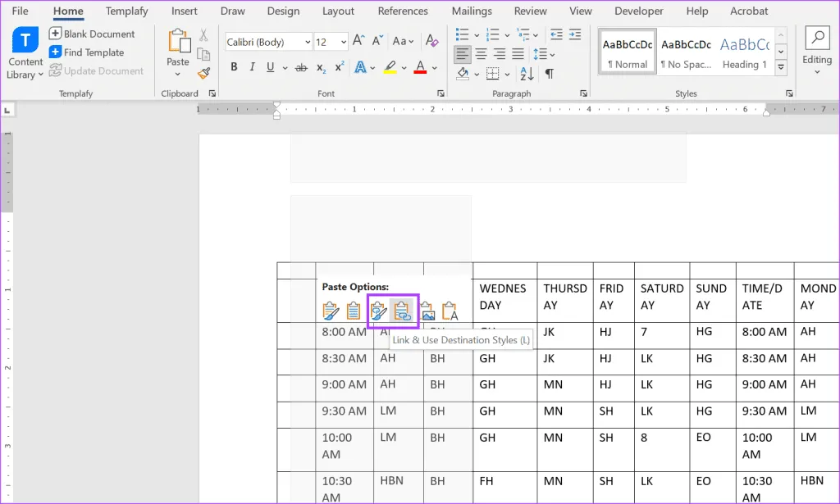The height and width of the screenshot is (504, 840).
Task: Apply the red font color swatch
Action: tap(420, 68)
